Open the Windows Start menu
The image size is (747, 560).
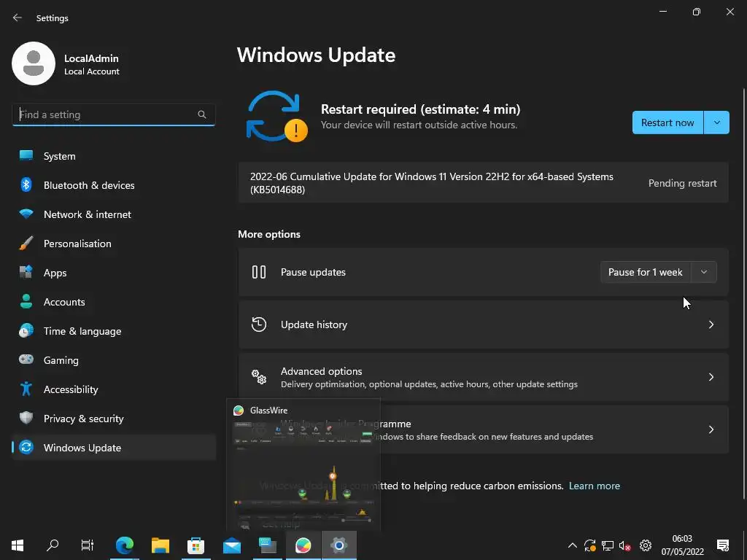(x=18, y=545)
